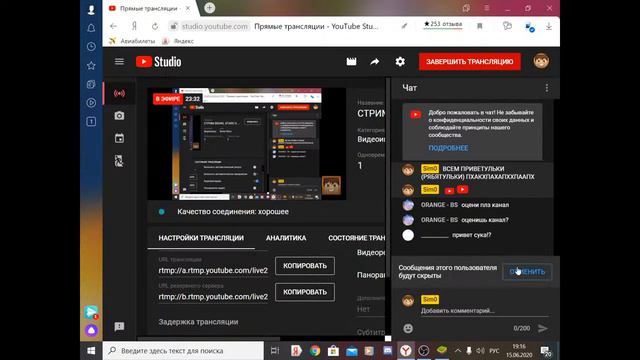
Task: Click the live stream preview thumbnail
Action: (x=247, y=144)
